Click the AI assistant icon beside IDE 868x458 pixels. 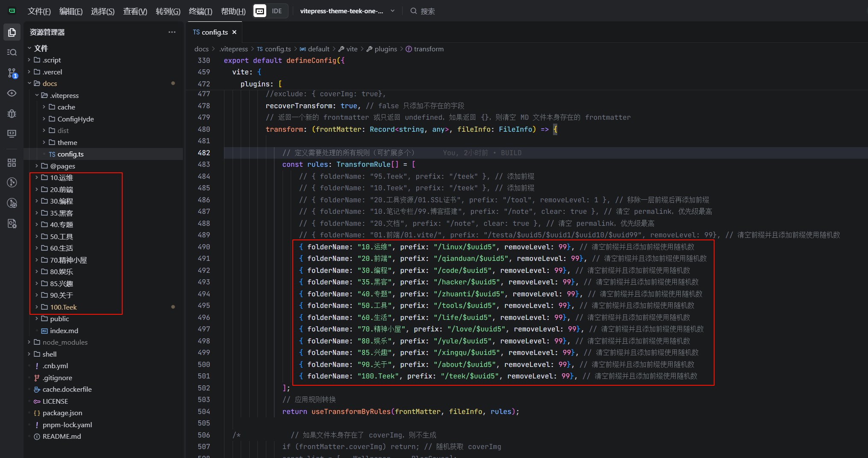(260, 11)
